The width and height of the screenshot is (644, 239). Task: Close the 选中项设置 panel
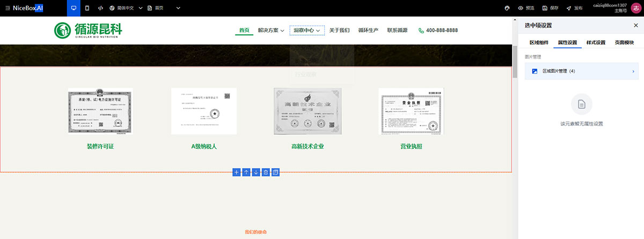pos(636,25)
